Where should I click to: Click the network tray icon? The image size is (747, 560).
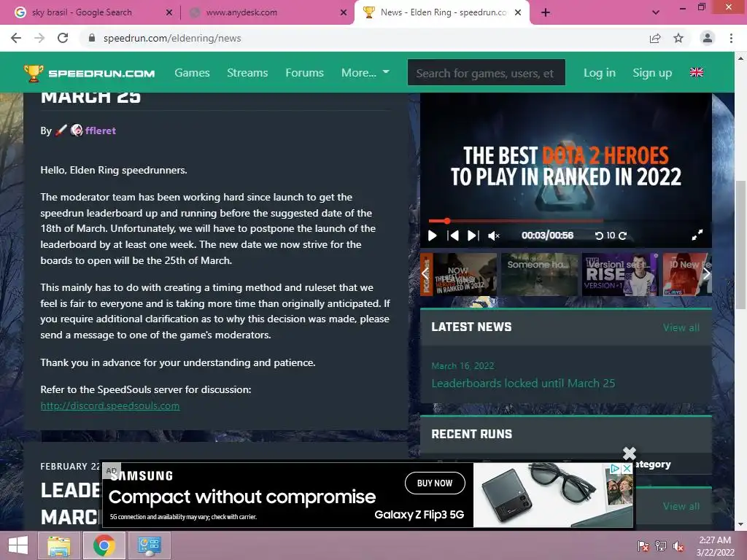coord(661,546)
